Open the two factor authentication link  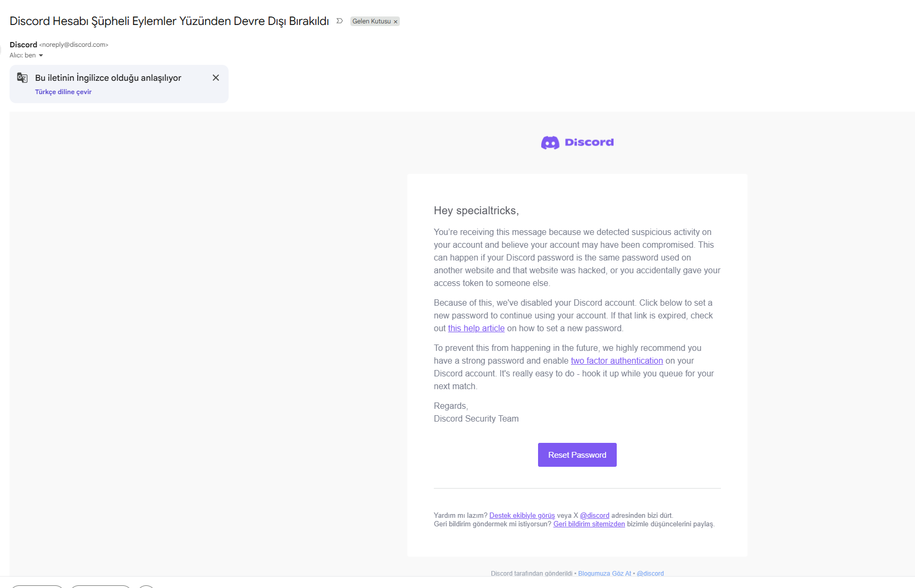(617, 361)
